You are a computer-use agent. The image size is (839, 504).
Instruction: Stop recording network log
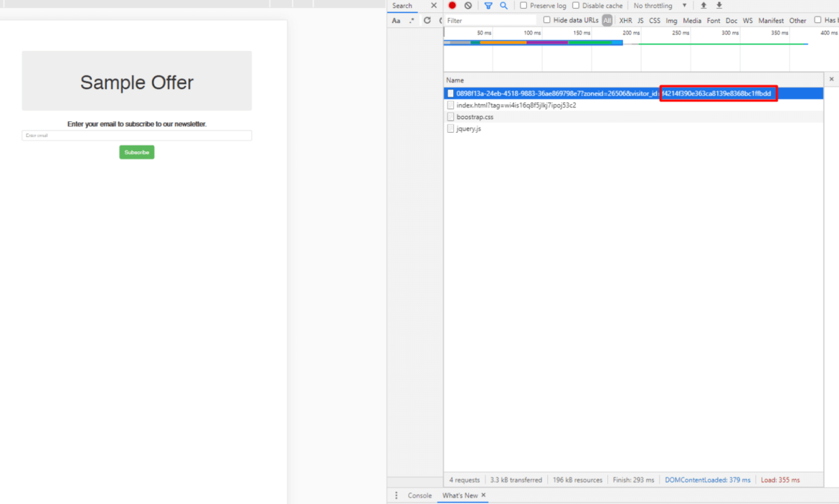pos(452,6)
